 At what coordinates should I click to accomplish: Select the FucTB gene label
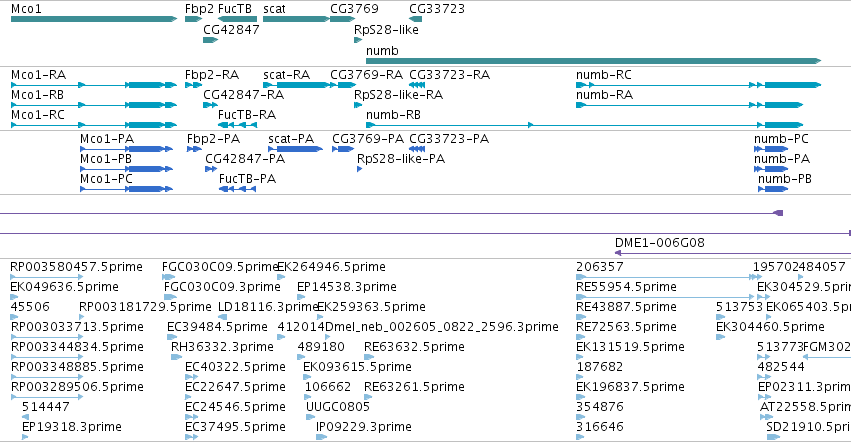point(234,9)
